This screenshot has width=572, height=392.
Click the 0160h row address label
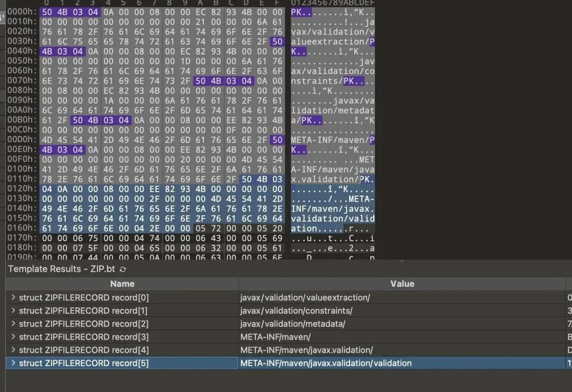coord(22,228)
